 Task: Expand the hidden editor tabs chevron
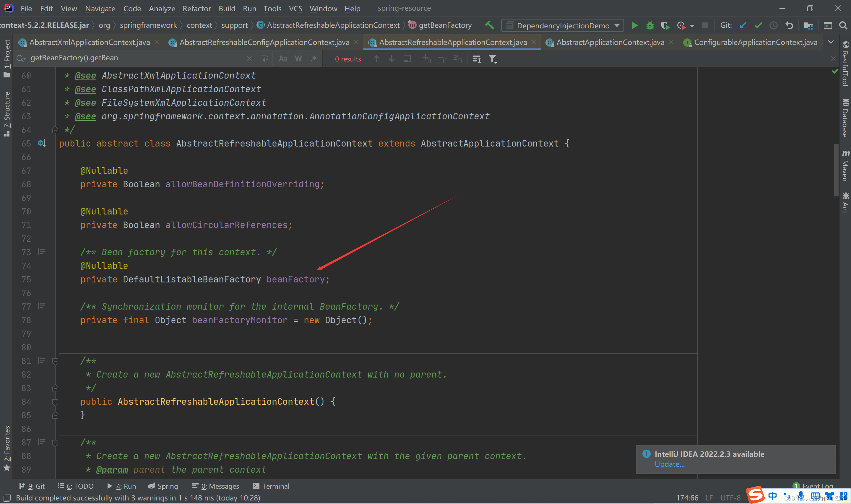[831, 42]
